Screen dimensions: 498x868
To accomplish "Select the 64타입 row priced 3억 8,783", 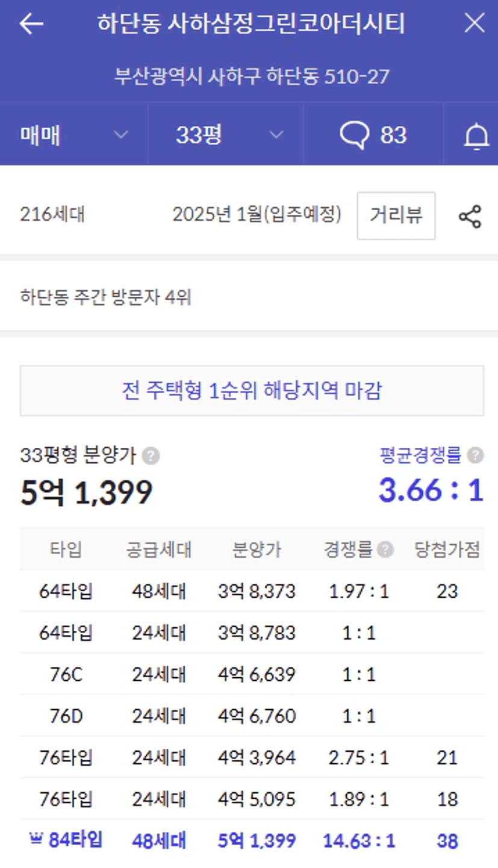I will point(252,633).
